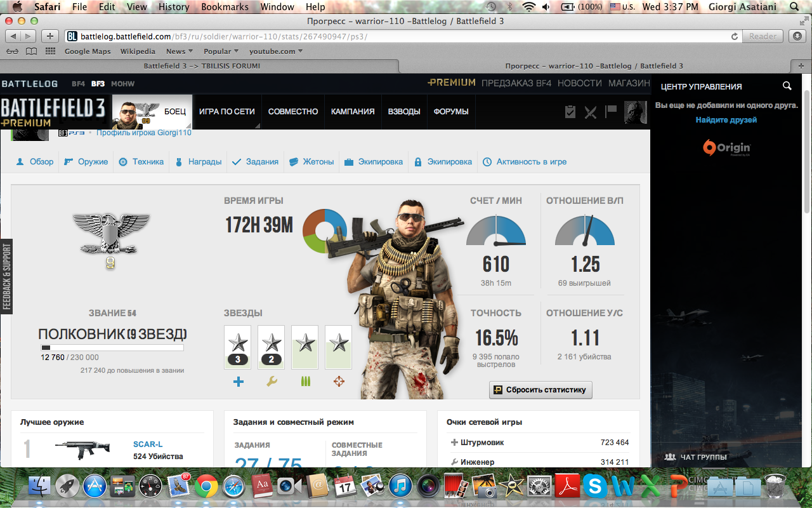Open Safari downloads arrow button
Viewport: 812px width, 508px height.
[x=797, y=36]
